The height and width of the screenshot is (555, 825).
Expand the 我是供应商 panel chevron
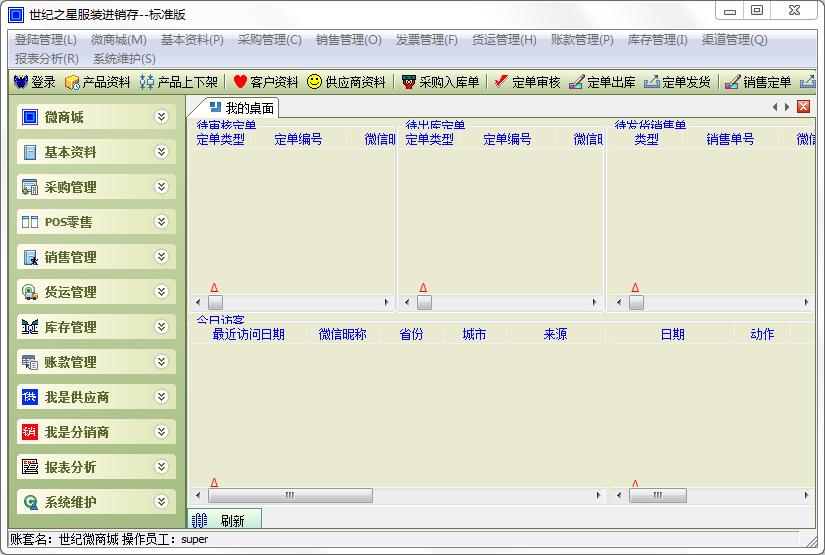(162, 396)
